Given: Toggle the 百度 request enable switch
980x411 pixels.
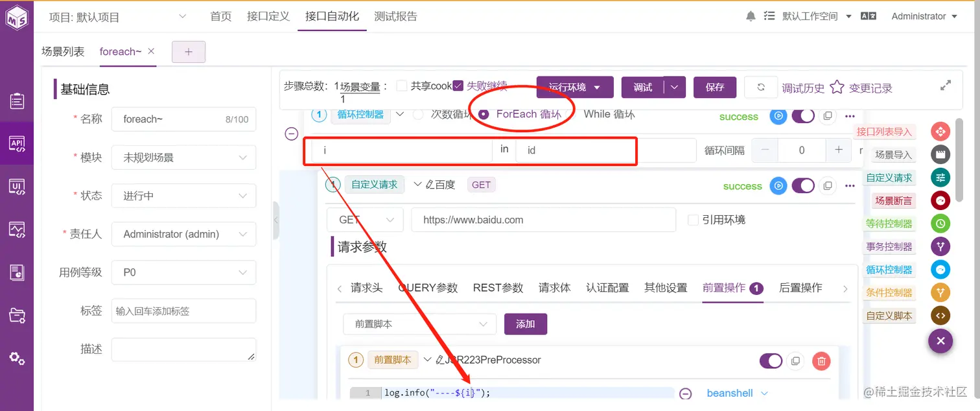Looking at the screenshot, I should (x=803, y=186).
